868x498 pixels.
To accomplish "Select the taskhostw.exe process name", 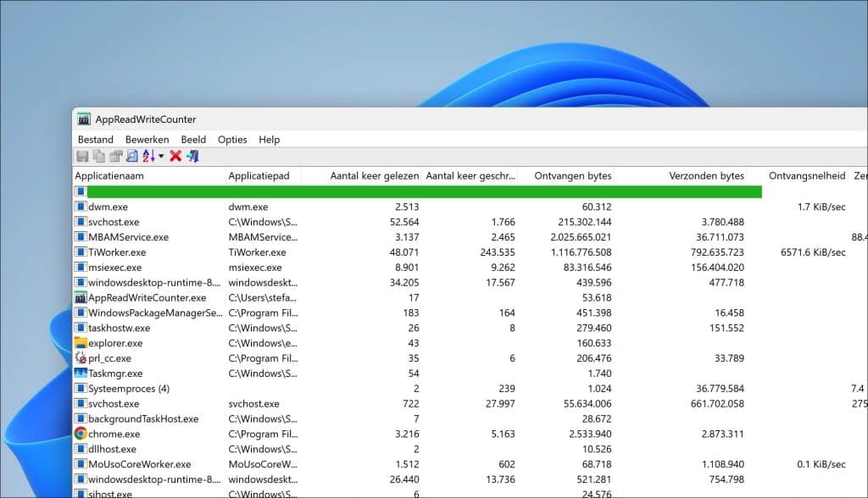I will (x=119, y=328).
